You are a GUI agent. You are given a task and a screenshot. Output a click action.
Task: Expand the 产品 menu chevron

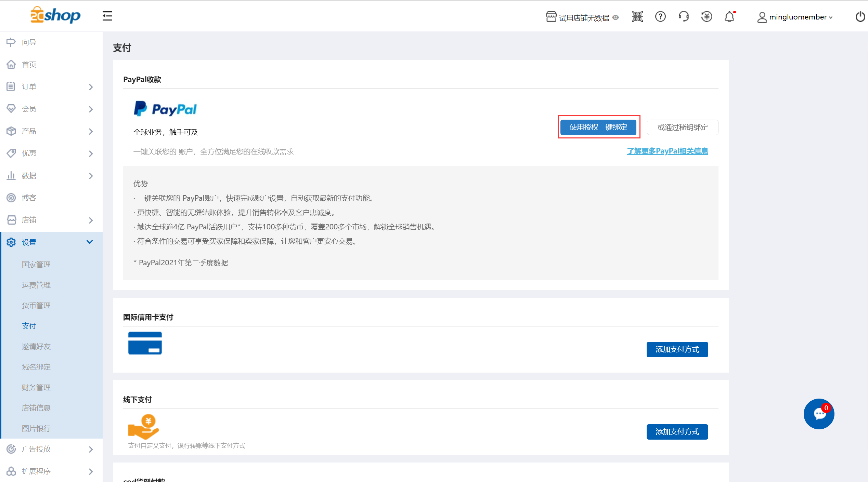click(x=91, y=131)
